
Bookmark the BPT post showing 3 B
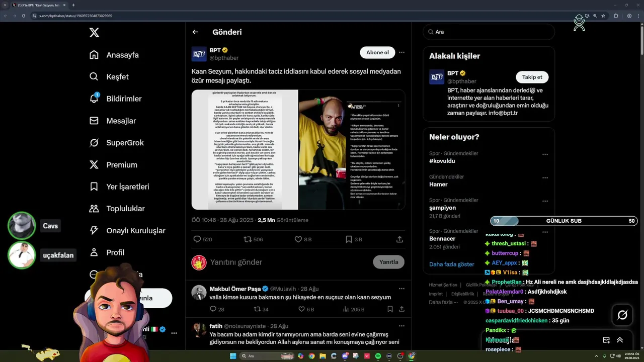[x=349, y=239]
